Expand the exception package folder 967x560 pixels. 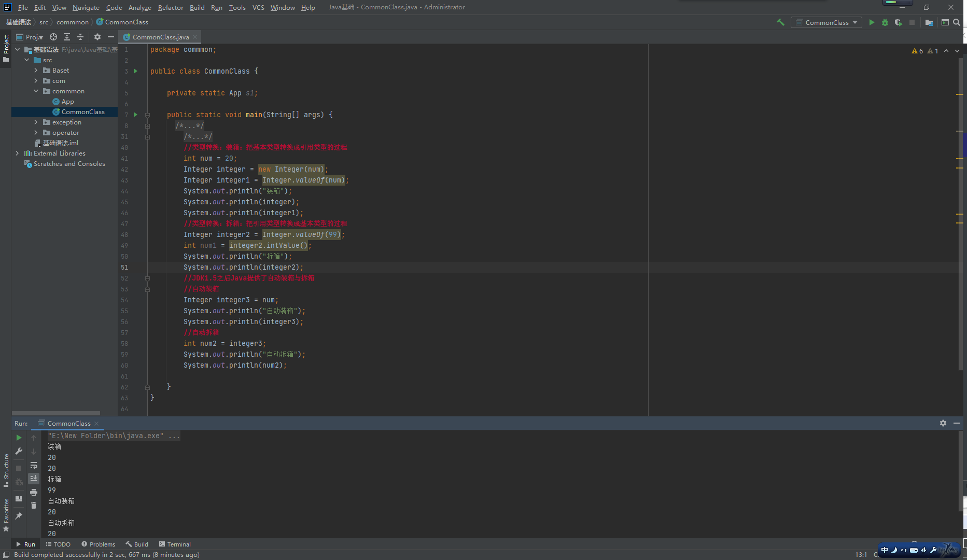coord(36,122)
